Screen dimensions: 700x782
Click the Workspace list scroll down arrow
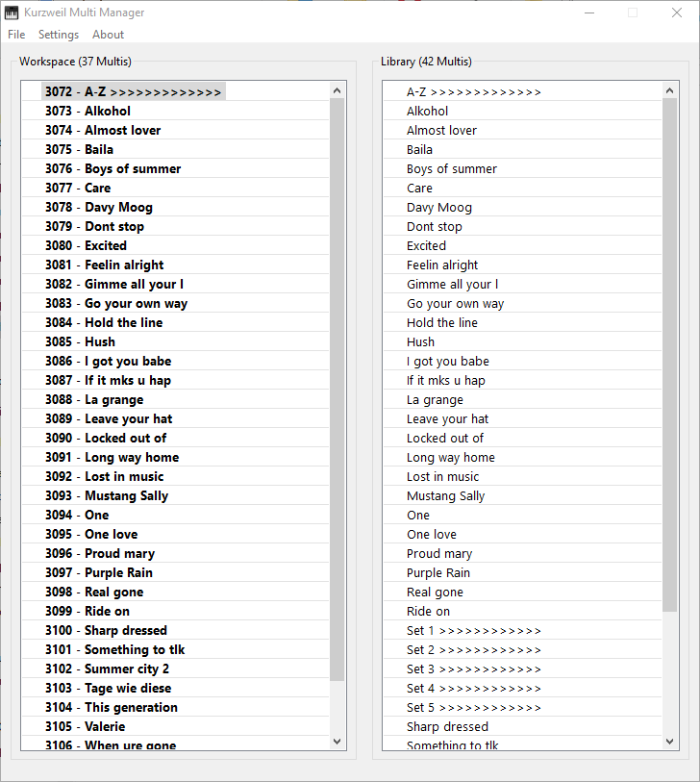(337, 741)
